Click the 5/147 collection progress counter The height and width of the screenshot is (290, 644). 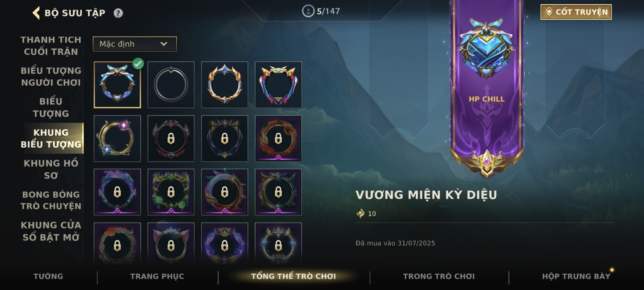[321, 11]
